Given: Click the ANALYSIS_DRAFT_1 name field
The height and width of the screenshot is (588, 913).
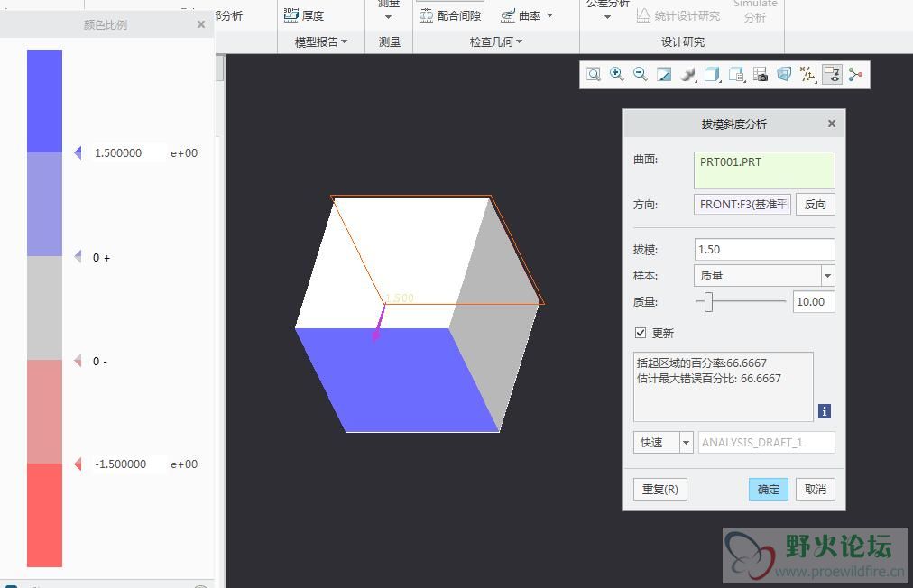Looking at the screenshot, I should pyautogui.click(x=766, y=443).
